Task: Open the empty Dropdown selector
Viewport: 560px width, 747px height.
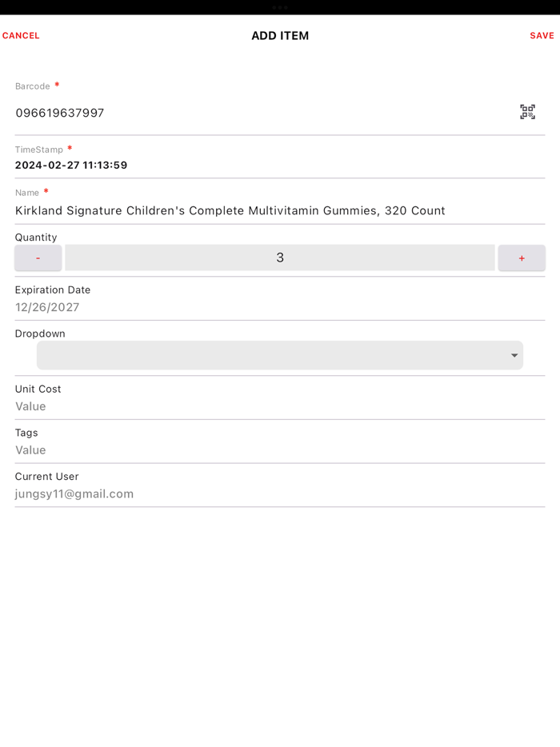Action: (x=280, y=354)
